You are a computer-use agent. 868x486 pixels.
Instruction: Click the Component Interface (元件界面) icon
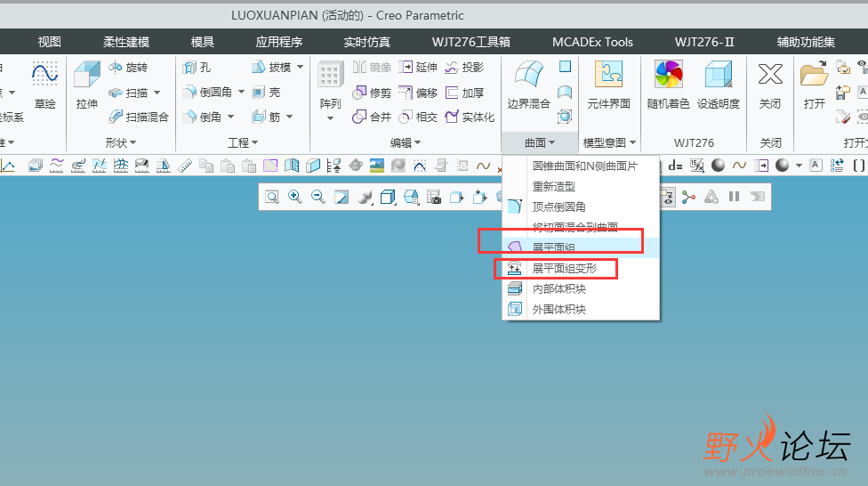[x=608, y=74]
